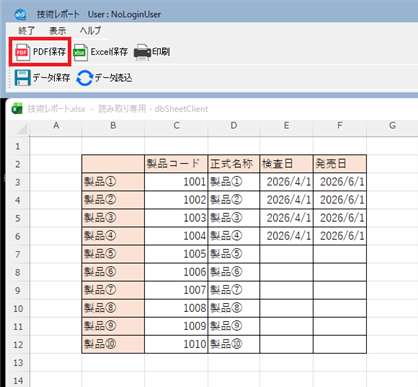
Task: Select column E header
Action: [x=286, y=126]
